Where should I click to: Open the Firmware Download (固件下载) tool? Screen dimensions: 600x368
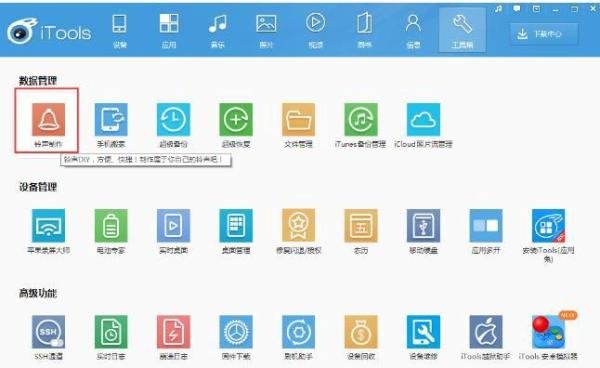(236, 332)
